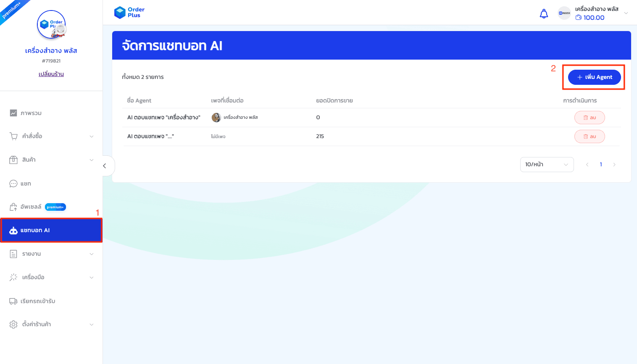
Task: Click the เพิ่ม Agent button
Action: click(594, 77)
